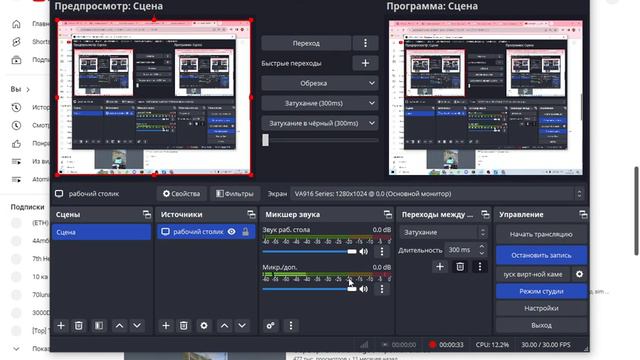The image size is (640, 360).
Task: Click Начать трансляцию button
Action: (541, 234)
